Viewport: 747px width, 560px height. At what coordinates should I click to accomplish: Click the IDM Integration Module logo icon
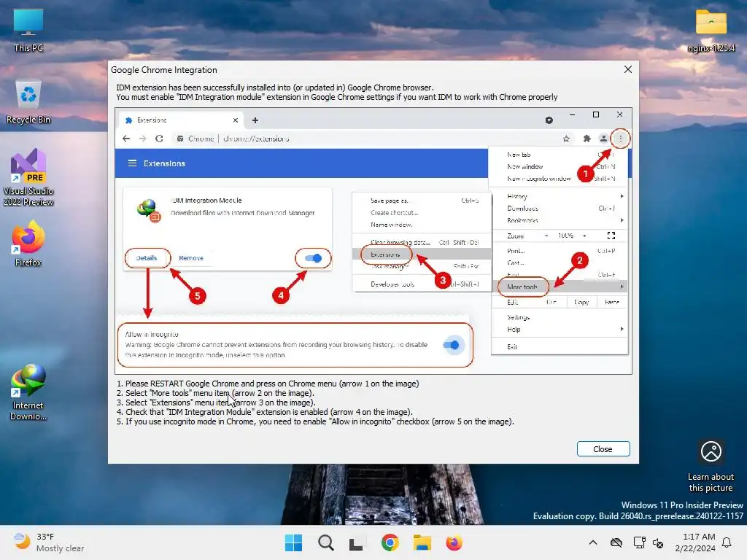point(149,210)
